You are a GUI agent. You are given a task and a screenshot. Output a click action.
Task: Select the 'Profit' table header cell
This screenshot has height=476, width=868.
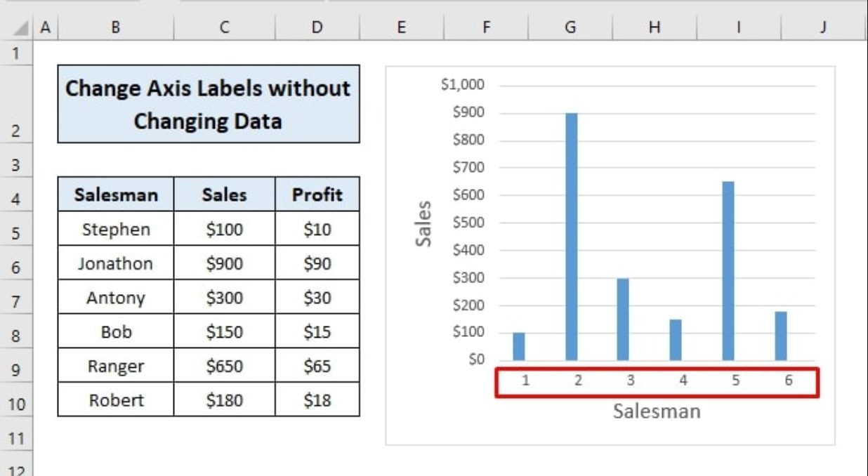[317, 194]
